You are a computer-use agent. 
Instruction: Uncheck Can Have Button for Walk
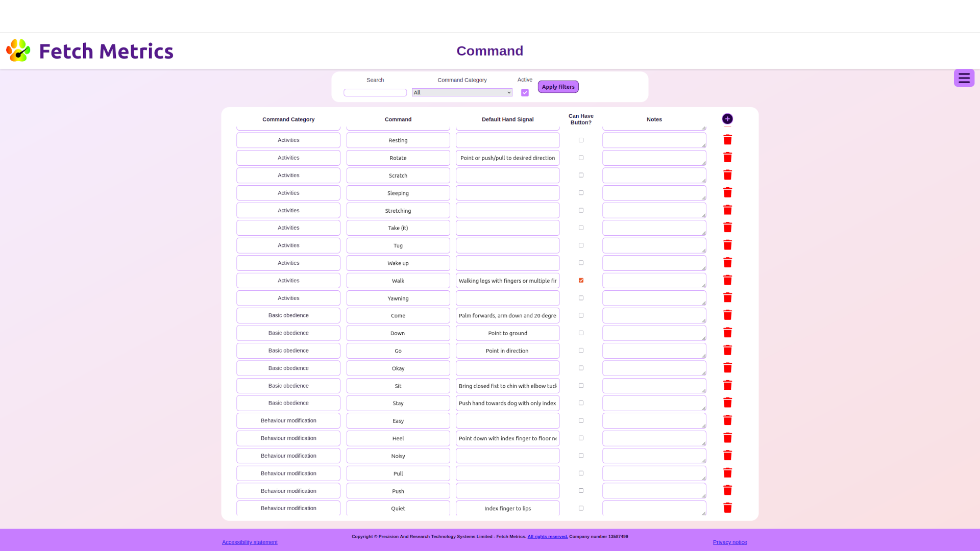pos(581,281)
